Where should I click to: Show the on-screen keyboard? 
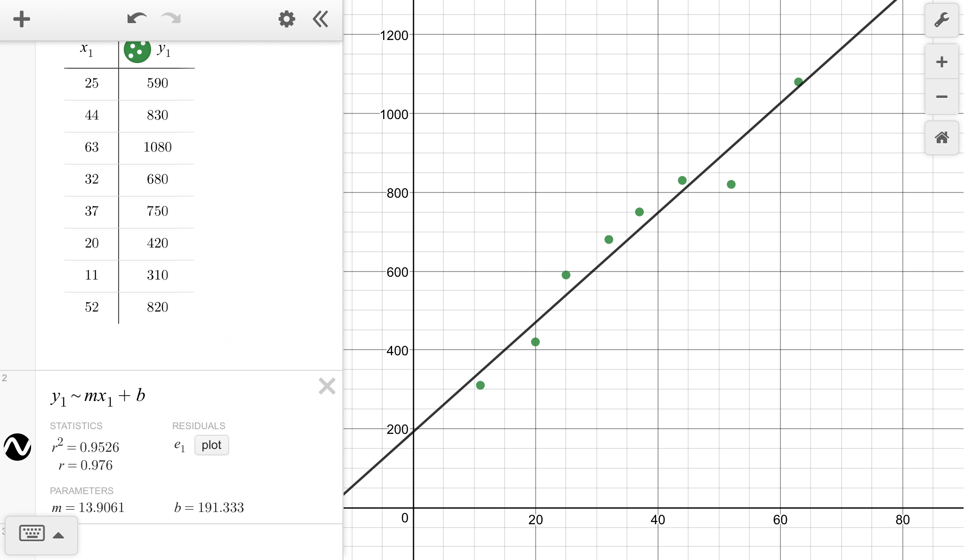32,534
